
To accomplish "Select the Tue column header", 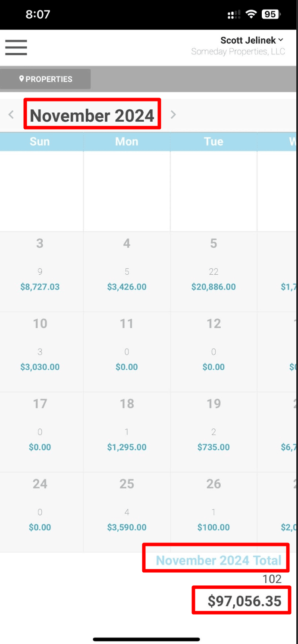I will 214,142.
